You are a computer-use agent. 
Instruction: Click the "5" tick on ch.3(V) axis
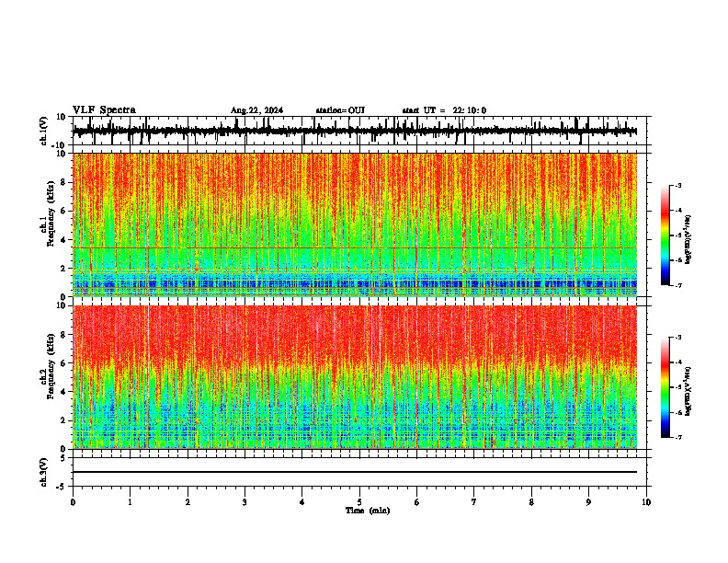[x=64, y=458]
